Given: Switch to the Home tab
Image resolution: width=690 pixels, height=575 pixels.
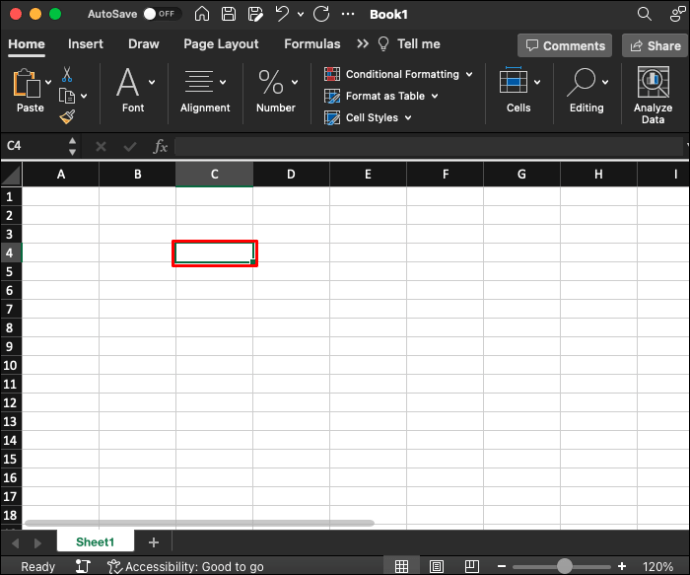Looking at the screenshot, I should [x=26, y=44].
